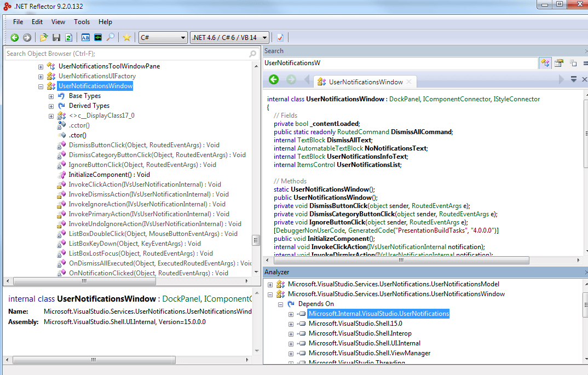588x375 pixels.
Task: Click the magnifier in Object Browser search
Action: pos(253,54)
